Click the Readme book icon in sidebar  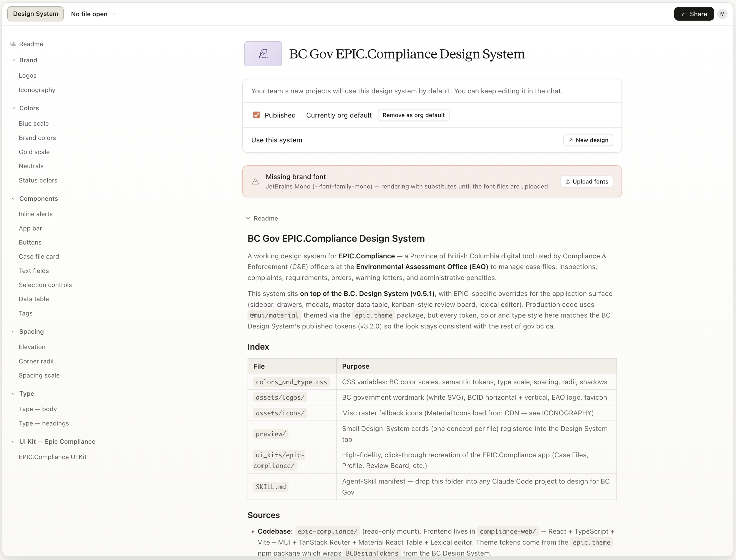coord(13,44)
